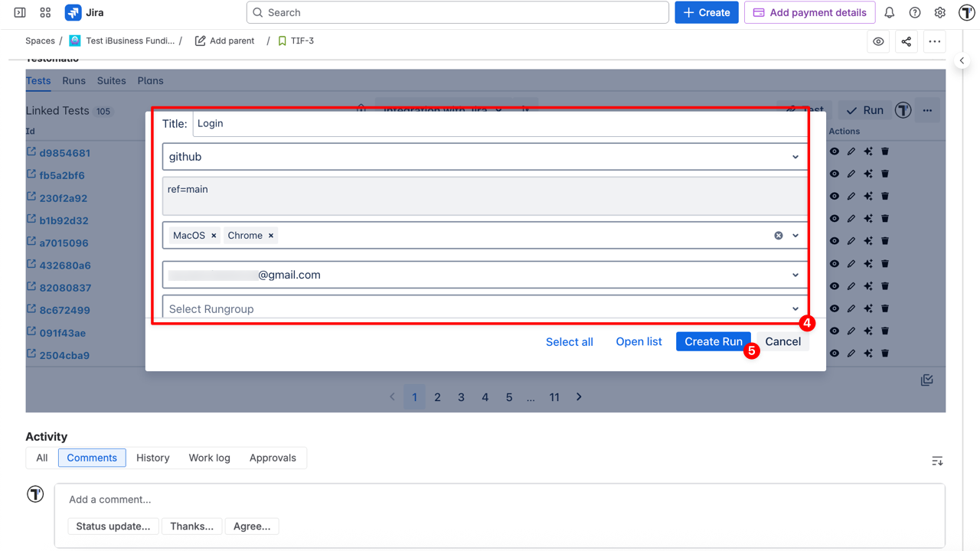This screenshot has width=980, height=551.
Task: Go to page 5 in pagination
Action: 508,396
